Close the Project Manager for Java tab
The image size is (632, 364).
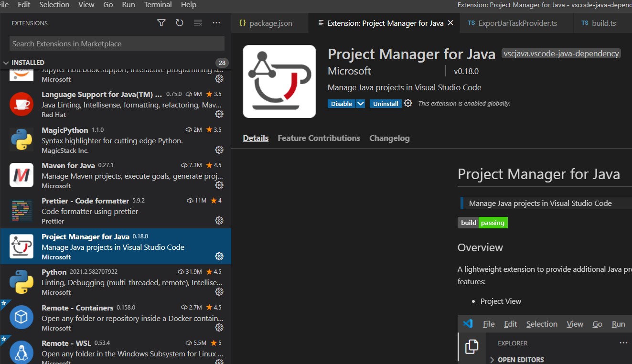pos(450,23)
